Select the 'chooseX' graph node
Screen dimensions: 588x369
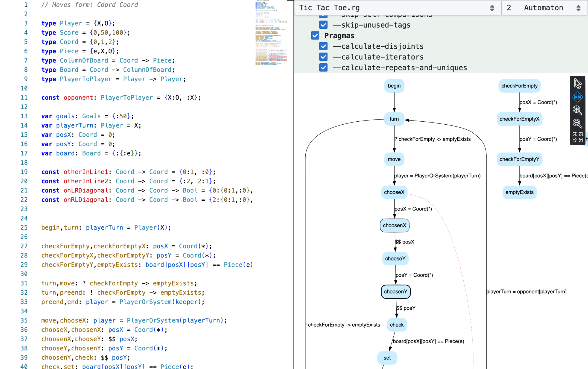(x=394, y=192)
